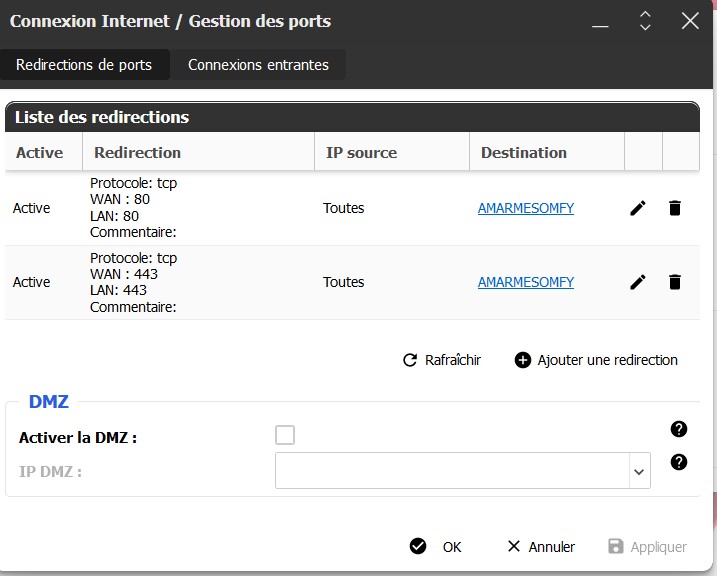Edit the port 443 redirection

638,282
